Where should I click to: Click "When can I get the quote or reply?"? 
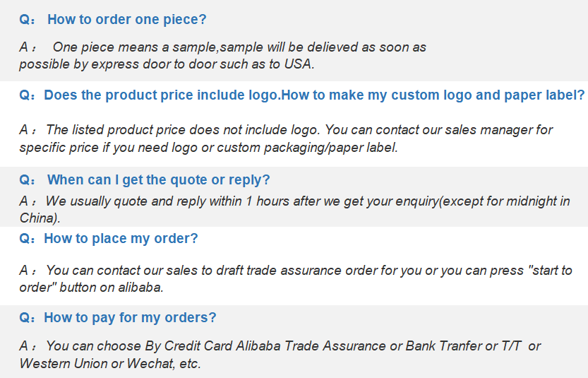158,180
